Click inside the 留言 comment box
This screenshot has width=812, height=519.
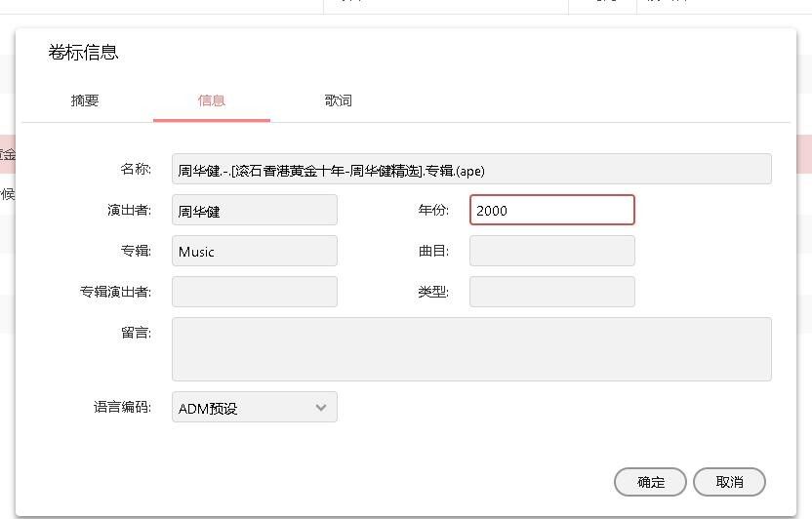(471, 348)
